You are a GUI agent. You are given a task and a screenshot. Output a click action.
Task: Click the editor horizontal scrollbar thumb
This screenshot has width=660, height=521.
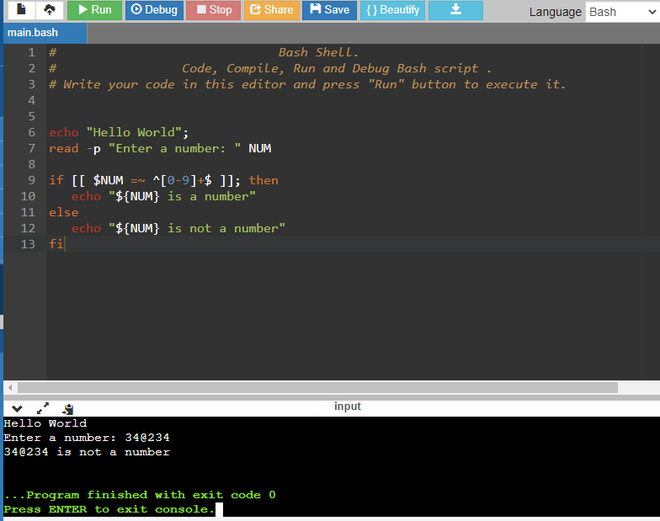318,388
